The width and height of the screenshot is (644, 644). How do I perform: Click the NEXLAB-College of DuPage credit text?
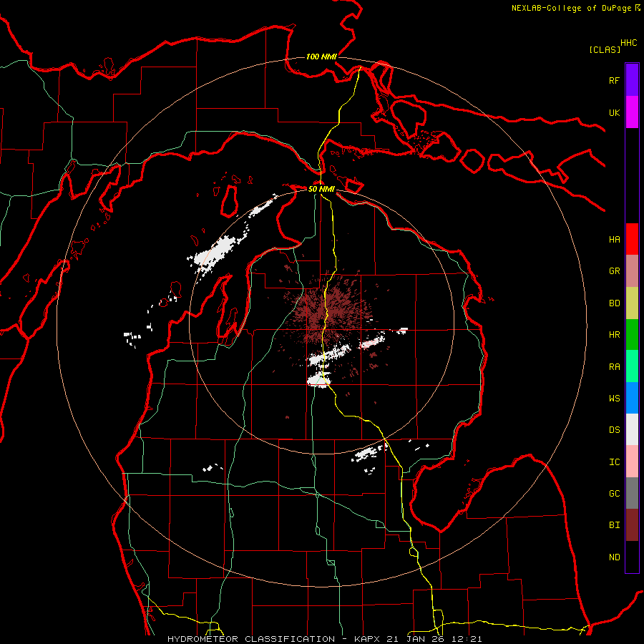(x=571, y=8)
